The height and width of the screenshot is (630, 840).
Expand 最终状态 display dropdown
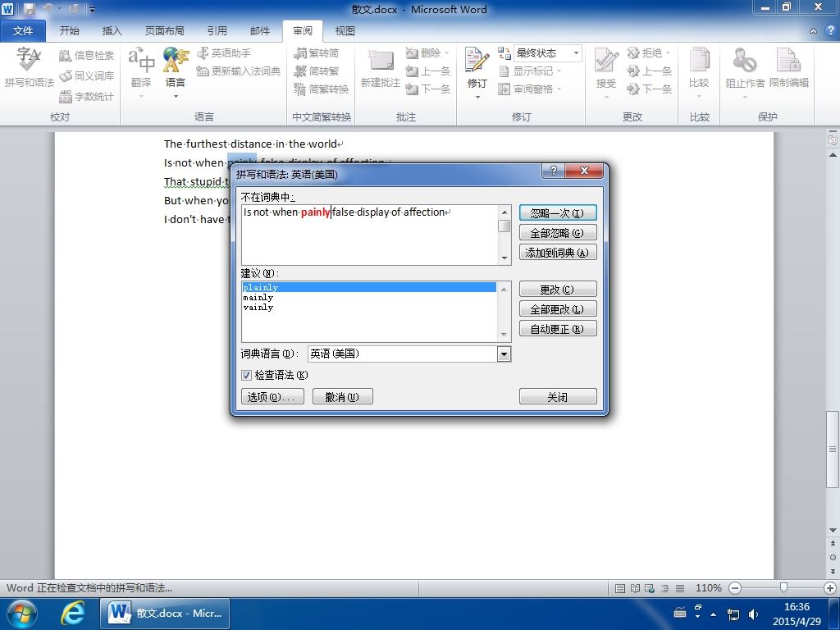pos(576,52)
